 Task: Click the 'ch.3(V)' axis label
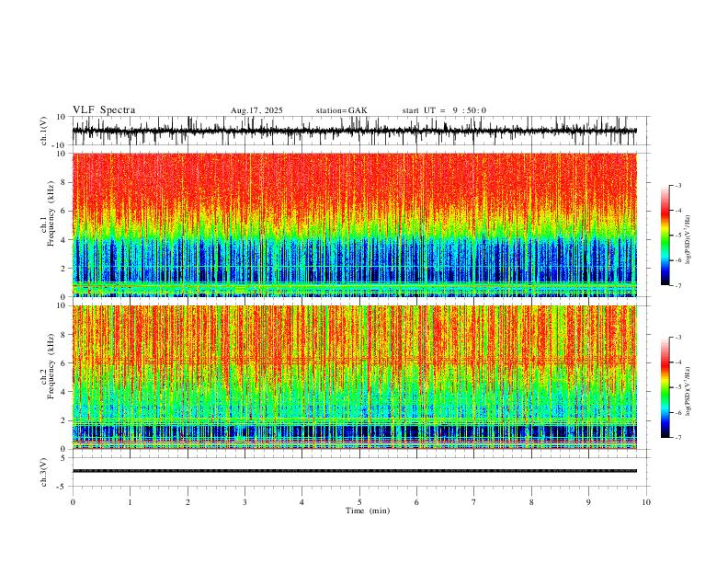[44, 472]
